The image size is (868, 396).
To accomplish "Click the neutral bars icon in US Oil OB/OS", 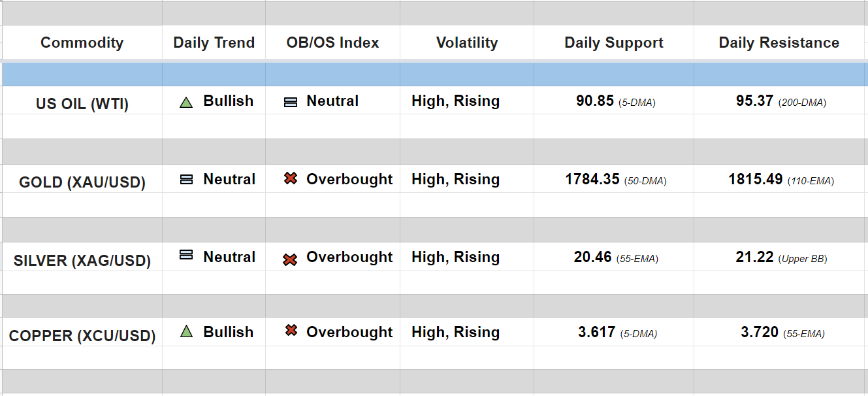I will point(291,102).
